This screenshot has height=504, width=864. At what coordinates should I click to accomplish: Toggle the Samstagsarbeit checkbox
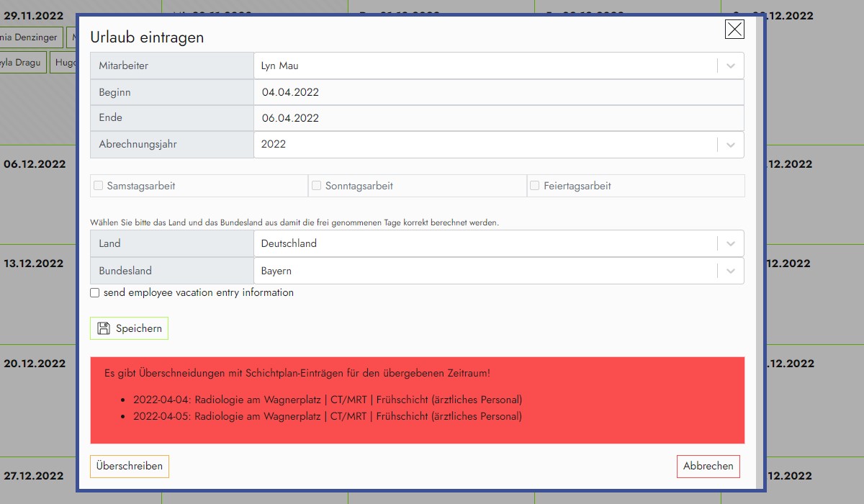coord(98,186)
